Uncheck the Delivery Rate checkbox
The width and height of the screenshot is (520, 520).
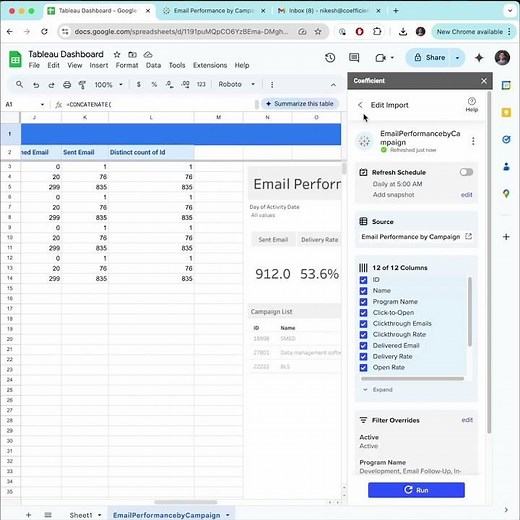pyautogui.click(x=363, y=357)
